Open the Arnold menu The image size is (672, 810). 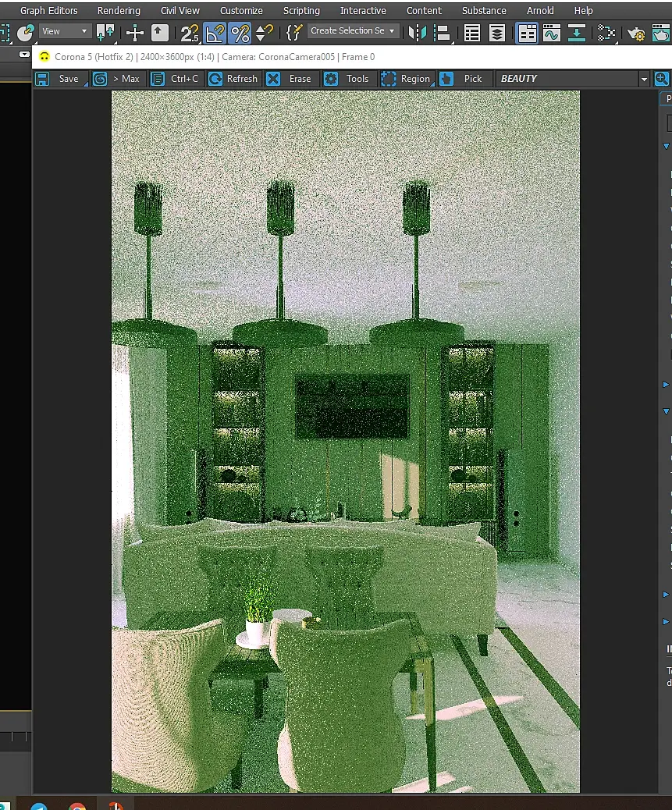click(x=540, y=10)
